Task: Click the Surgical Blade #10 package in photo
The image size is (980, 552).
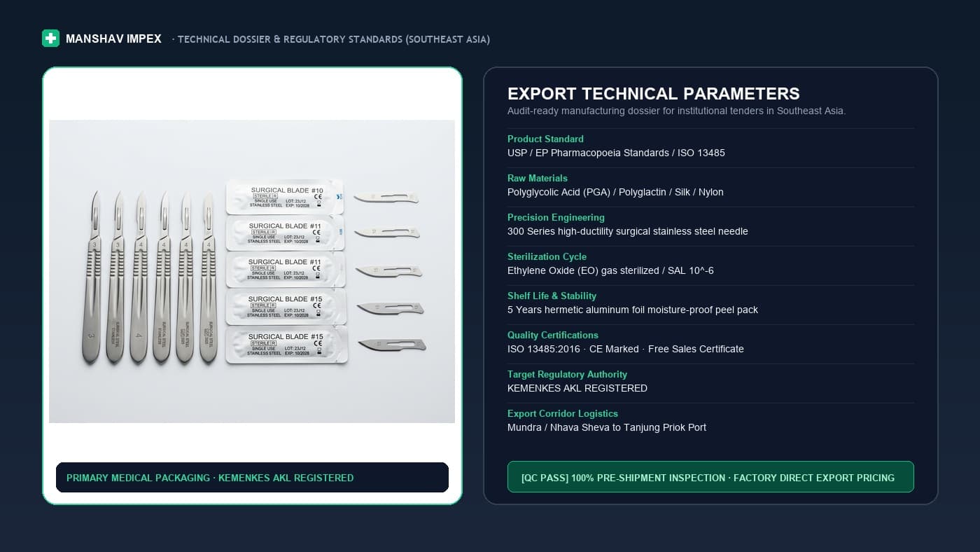Action: (x=286, y=197)
